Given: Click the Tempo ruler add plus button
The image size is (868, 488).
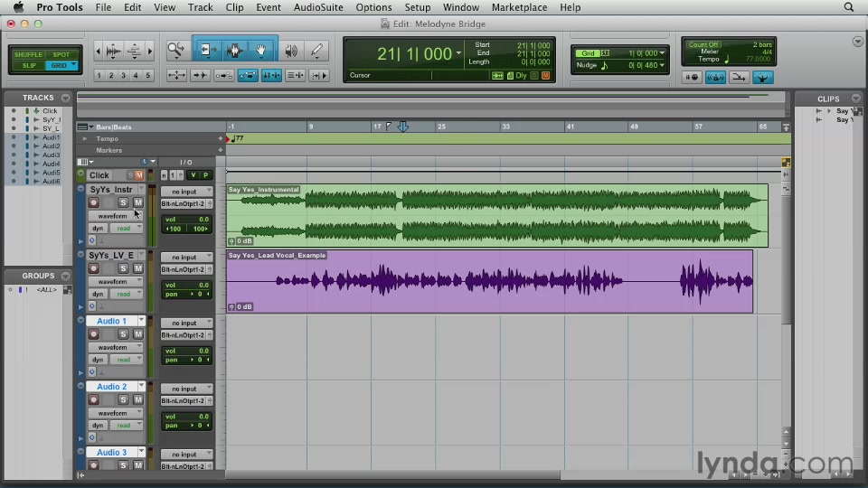Looking at the screenshot, I should click(221, 139).
